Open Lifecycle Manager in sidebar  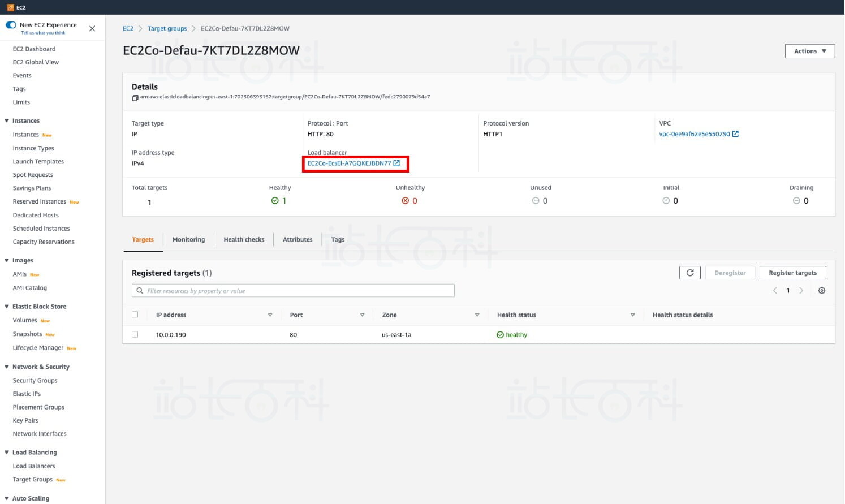point(38,348)
